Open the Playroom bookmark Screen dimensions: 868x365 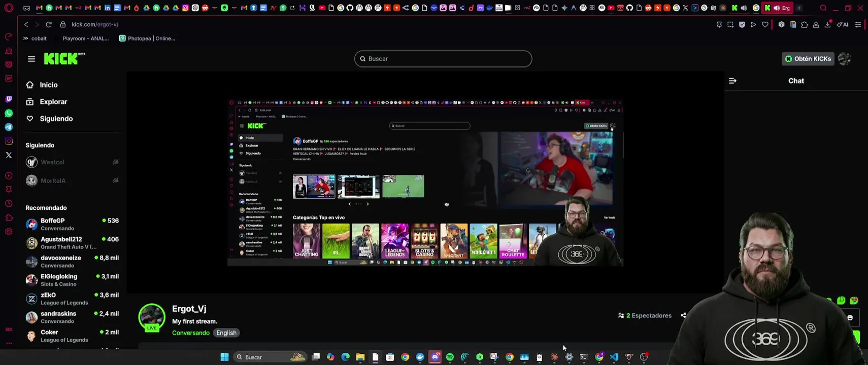pos(85,39)
